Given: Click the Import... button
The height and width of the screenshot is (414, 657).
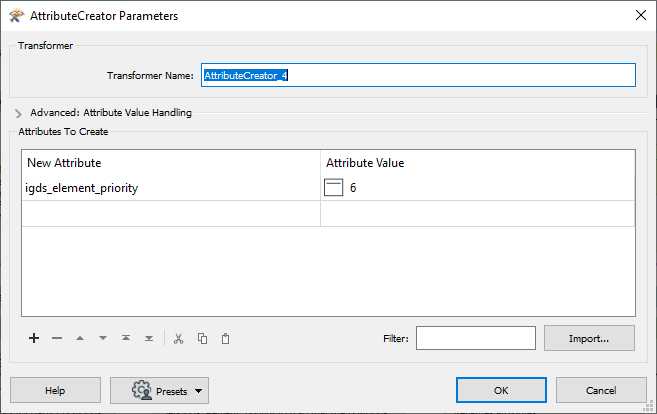Looking at the screenshot, I should [589, 338].
